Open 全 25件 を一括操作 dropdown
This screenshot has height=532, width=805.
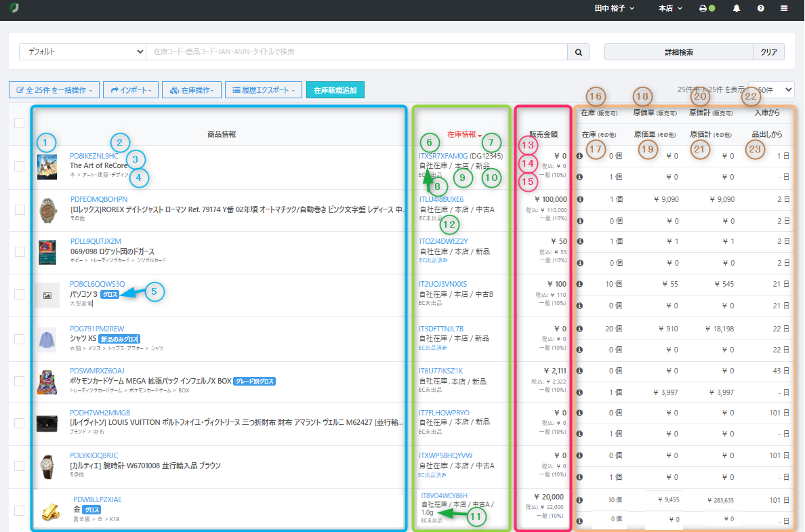point(54,90)
